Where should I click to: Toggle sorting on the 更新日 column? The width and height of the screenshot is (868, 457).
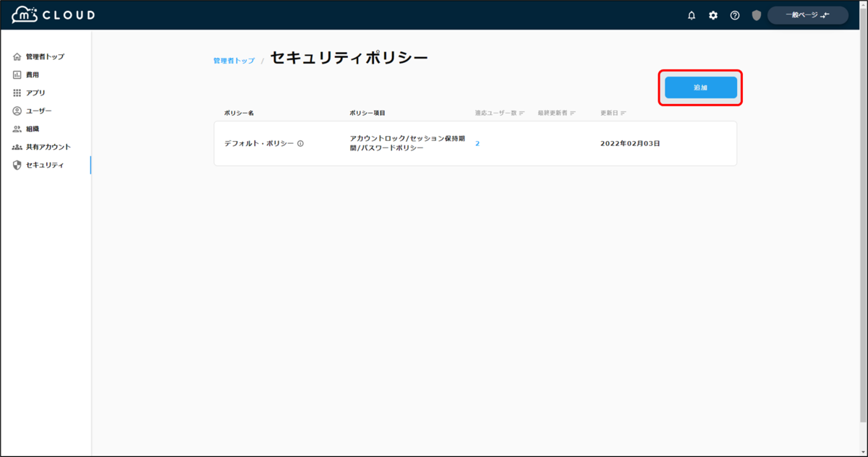(x=624, y=113)
